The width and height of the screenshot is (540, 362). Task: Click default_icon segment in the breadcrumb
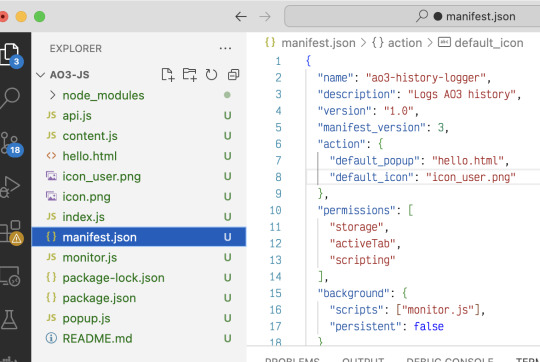tap(489, 43)
